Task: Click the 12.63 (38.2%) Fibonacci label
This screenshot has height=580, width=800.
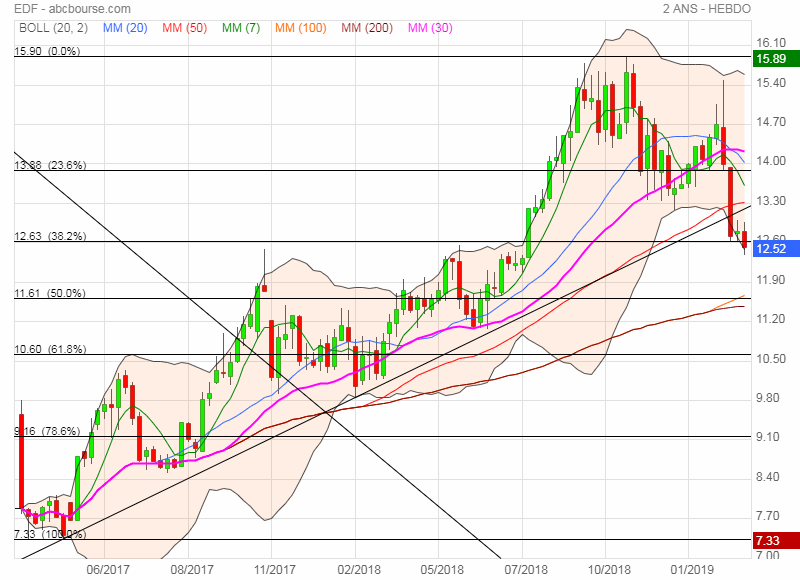Action: pyautogui.click(x=50, y=236)
